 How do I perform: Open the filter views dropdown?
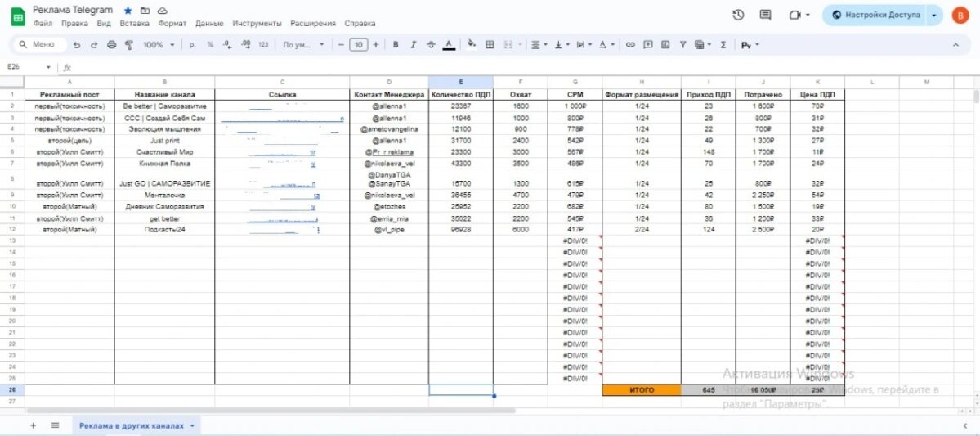pos(703,44)
